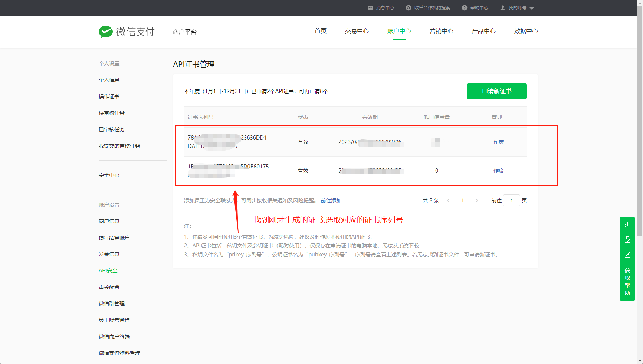The image size is (643, 364).
Task: Click the WeChat Pay logo
Action: (106, 32)
